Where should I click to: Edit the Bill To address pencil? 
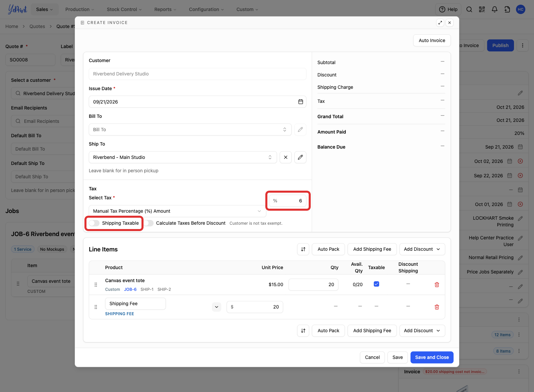300,130
